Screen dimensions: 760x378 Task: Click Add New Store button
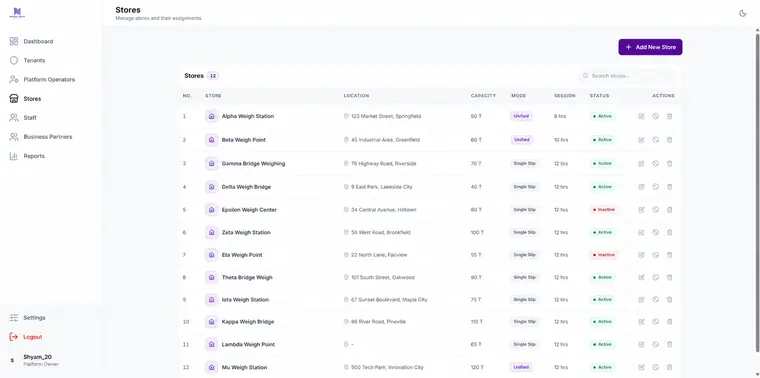coord(650,47)
